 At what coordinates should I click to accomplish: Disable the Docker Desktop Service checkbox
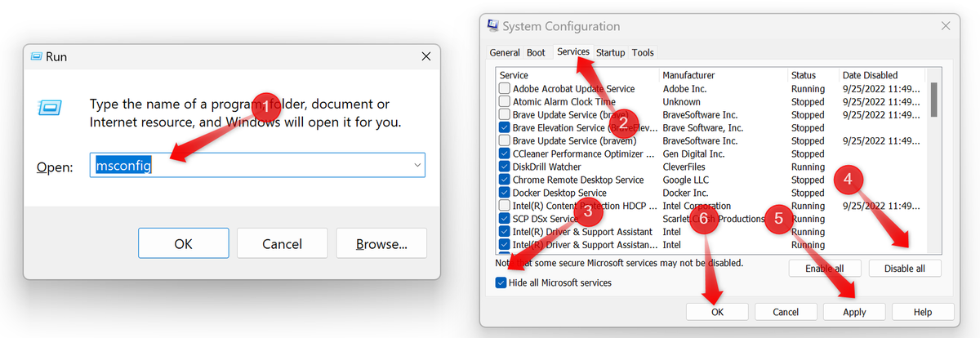(505, 193)
